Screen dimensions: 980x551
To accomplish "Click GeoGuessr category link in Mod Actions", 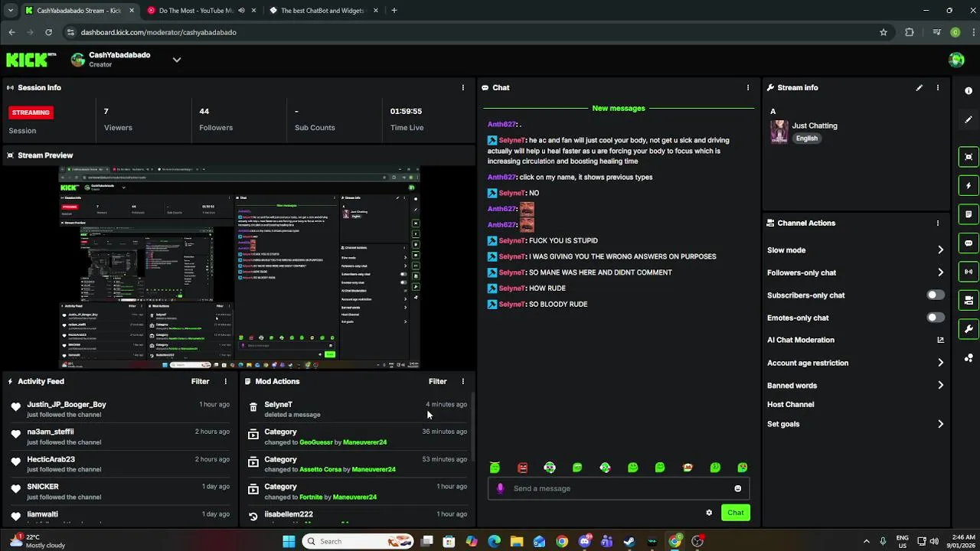I will tap(316, 442).
